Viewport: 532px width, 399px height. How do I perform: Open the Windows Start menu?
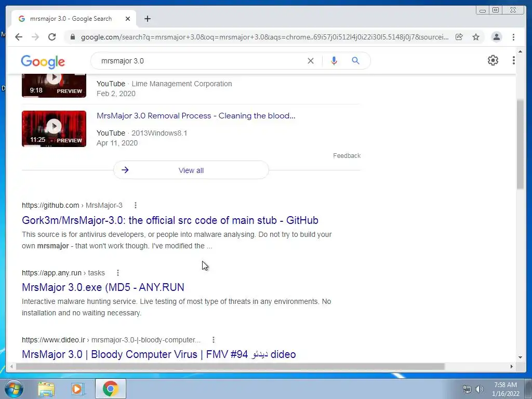(14, 389)
